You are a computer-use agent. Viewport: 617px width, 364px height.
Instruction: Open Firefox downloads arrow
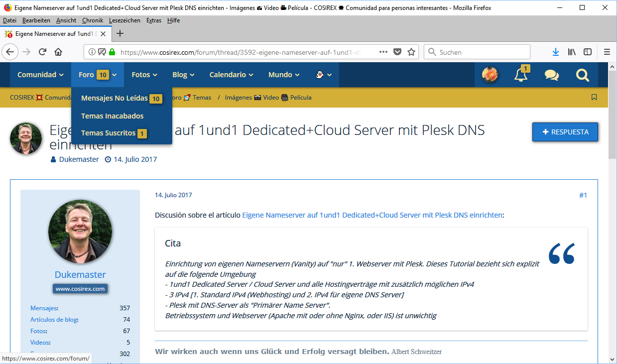pyautogui.click(x=556, y=52)
